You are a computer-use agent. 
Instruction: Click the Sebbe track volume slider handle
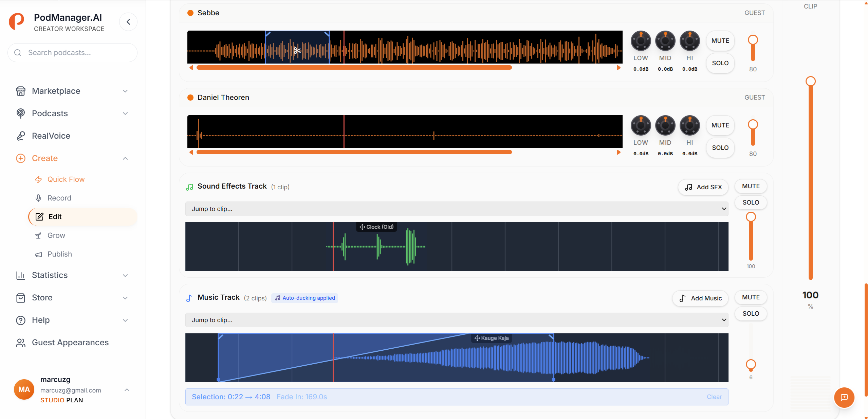(753, 40)
